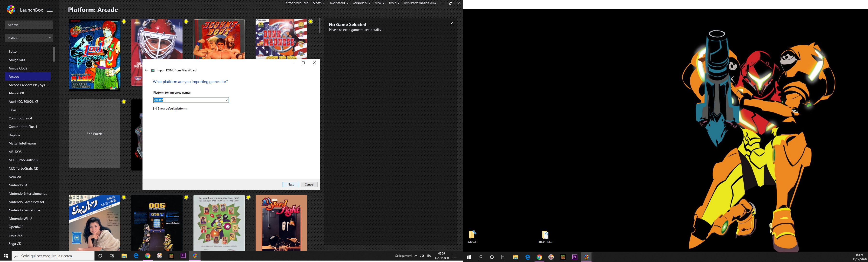Select Arcade Capcom Play System platform

coord(28,85)
